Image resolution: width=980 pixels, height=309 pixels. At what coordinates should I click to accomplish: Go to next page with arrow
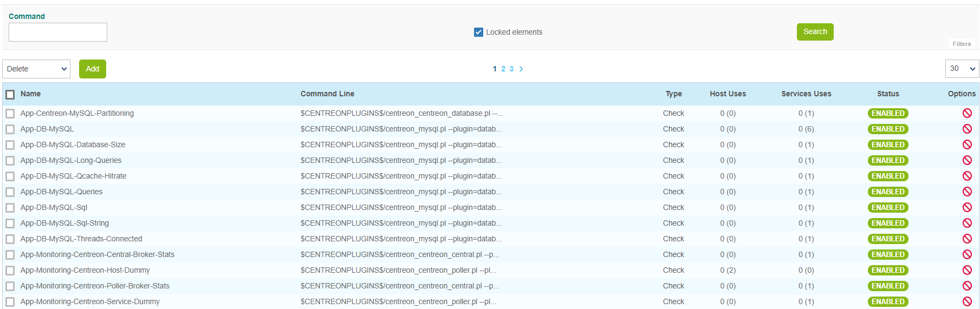521,69
